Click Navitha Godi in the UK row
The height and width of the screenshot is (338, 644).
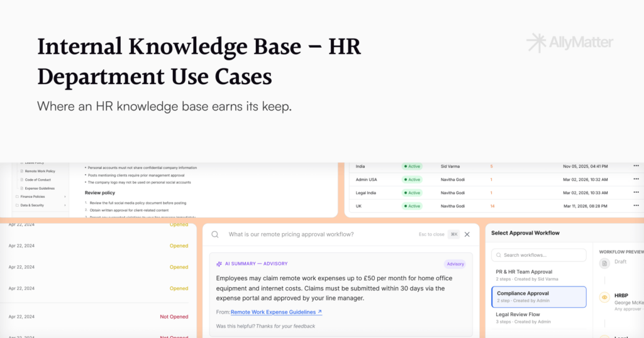click(x=453, y=206)
